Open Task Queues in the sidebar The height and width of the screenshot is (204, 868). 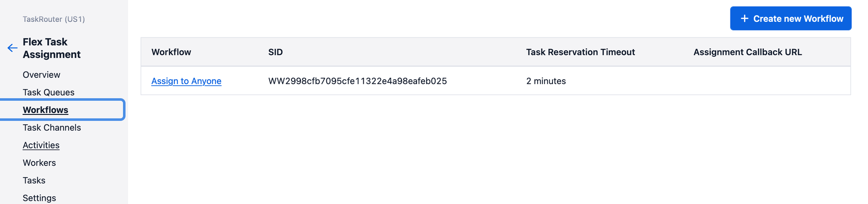pyautogui.click(x=48, y=92)
